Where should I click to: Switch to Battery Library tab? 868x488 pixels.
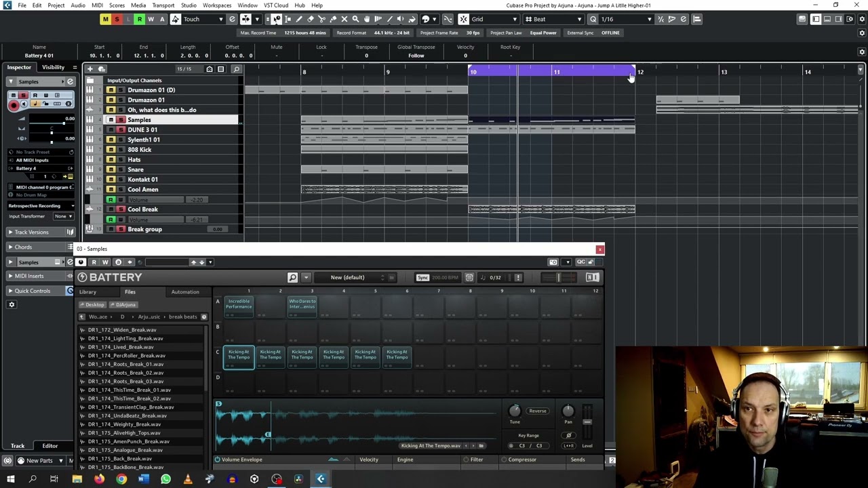coord(87,292)
